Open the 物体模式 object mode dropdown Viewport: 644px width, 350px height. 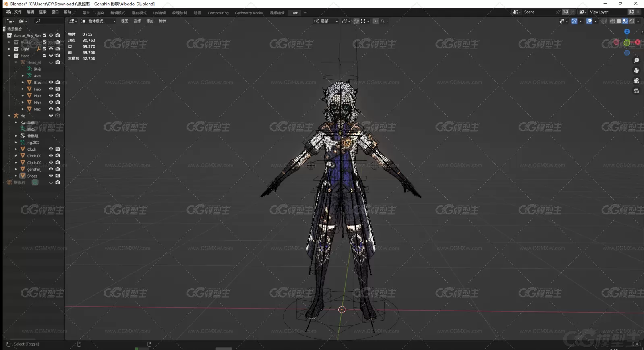98,21
